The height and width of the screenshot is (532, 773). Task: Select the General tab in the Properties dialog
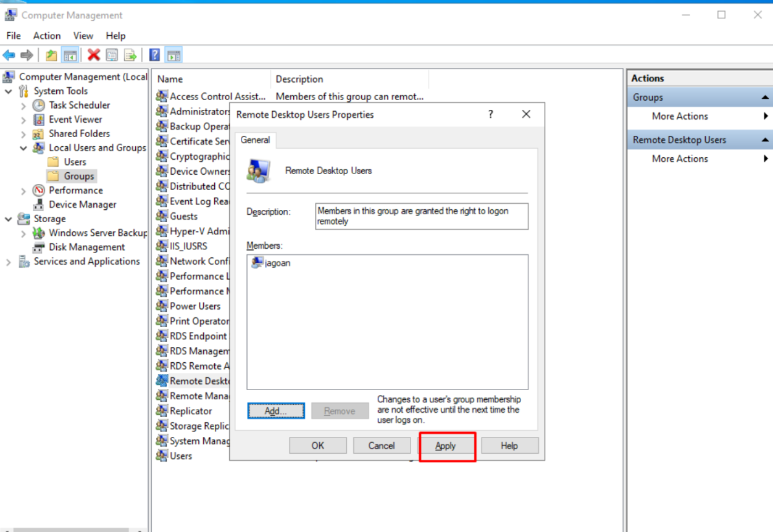255,140
